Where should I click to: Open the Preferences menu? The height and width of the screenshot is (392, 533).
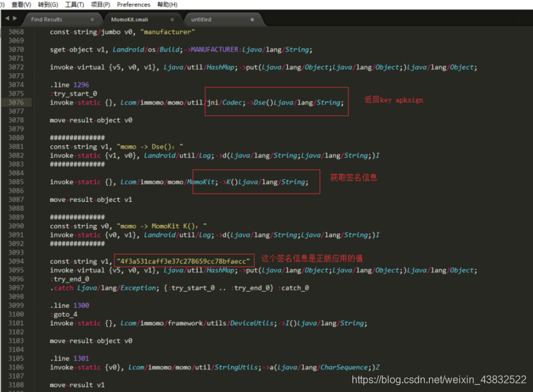pyautogui.click(x=134, y=4)
